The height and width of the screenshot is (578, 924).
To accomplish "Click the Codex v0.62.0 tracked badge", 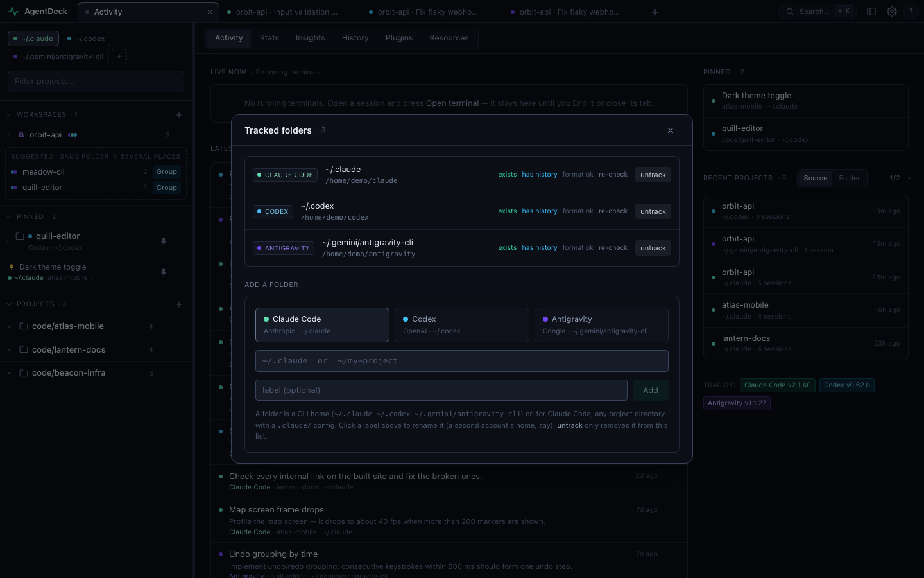I will (x=847, y=385).
